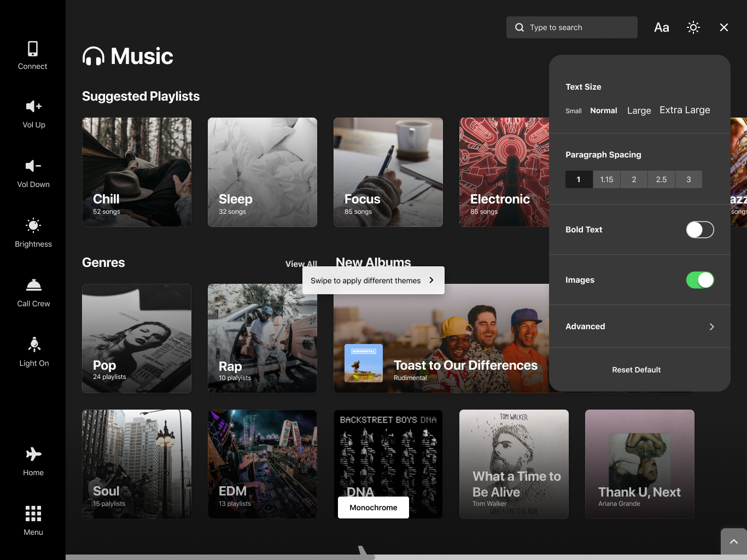Tap the Connect phone icon
The height and width of the screenshot is (560, 747).
[x=33, y=49]
